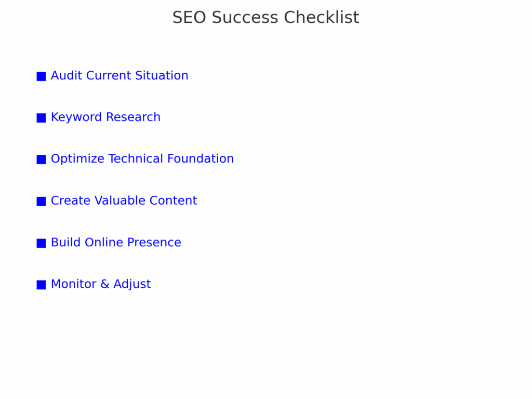Click the word Foundation in the third item
532x399 pixels.
click(x=206, y=159)
